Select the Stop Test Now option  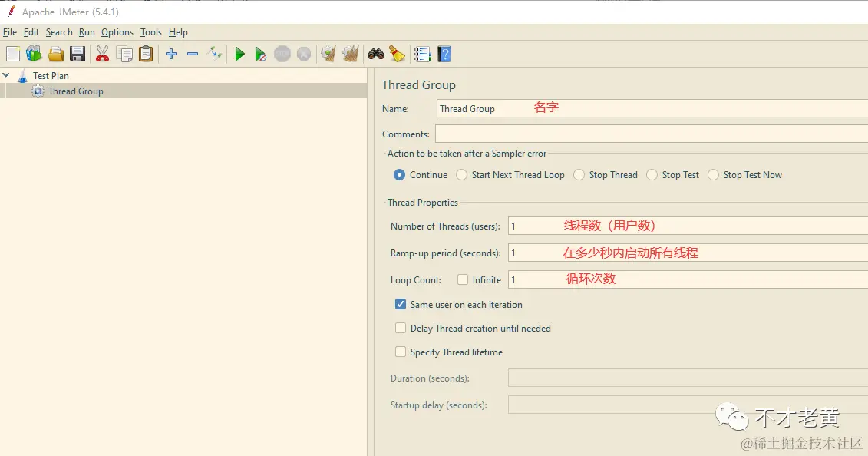tap(714, 175)
